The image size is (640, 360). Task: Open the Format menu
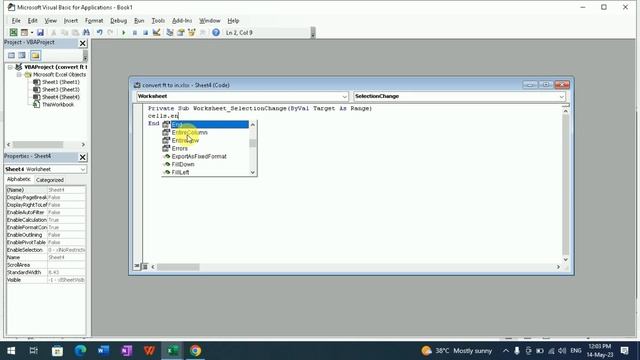(94, 20)
